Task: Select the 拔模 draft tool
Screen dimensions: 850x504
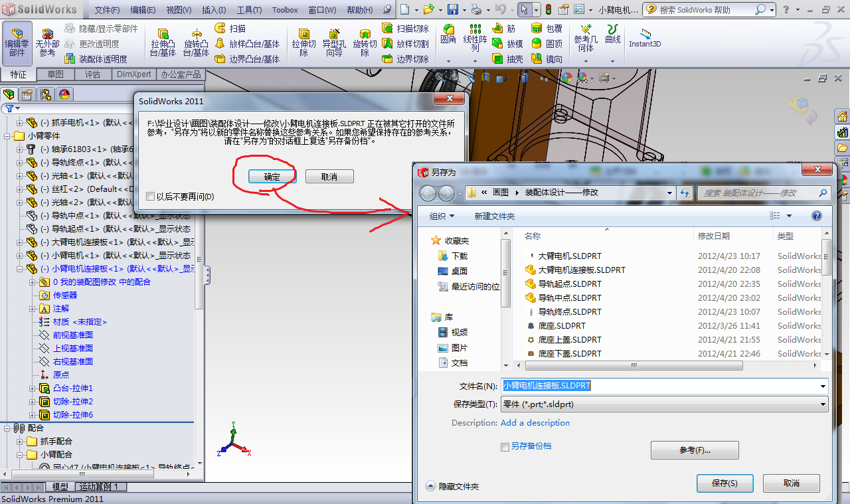Action: (x=507, y=43)
